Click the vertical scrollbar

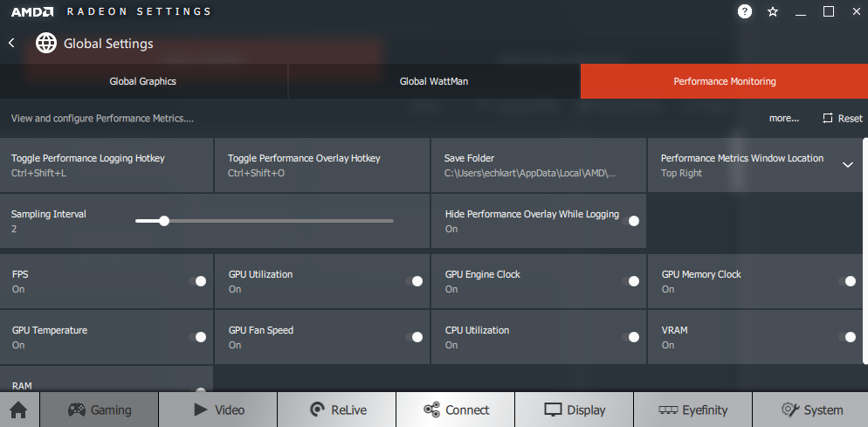point(865,251)
